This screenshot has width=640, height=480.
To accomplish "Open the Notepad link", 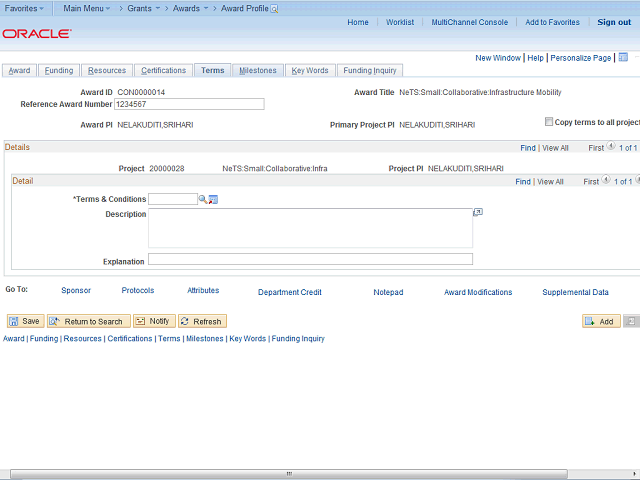I will [388, 292].
